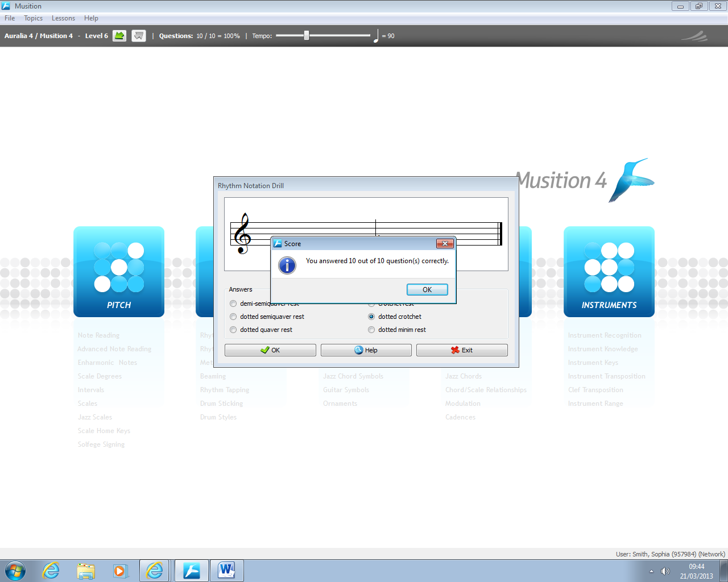Click the Score dialog title icon
The width and height of the screenshot is (728, 582).
tap(278, 244)
